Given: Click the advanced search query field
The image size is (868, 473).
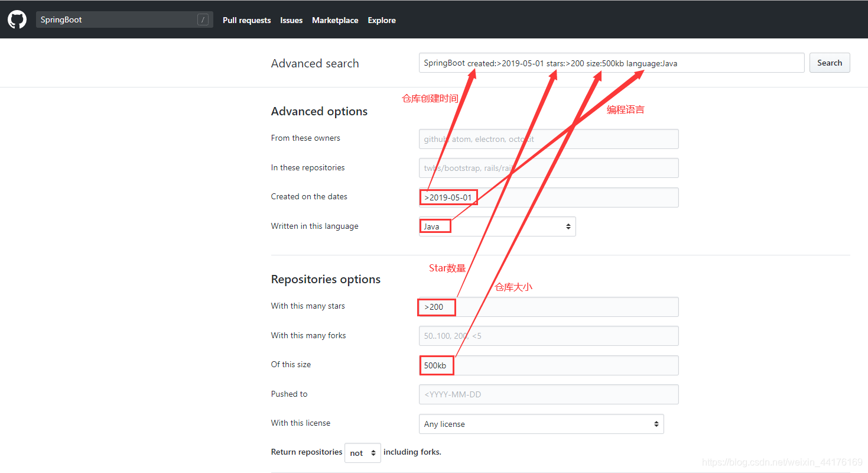Looking at the screenshot, I should point(612,63).
